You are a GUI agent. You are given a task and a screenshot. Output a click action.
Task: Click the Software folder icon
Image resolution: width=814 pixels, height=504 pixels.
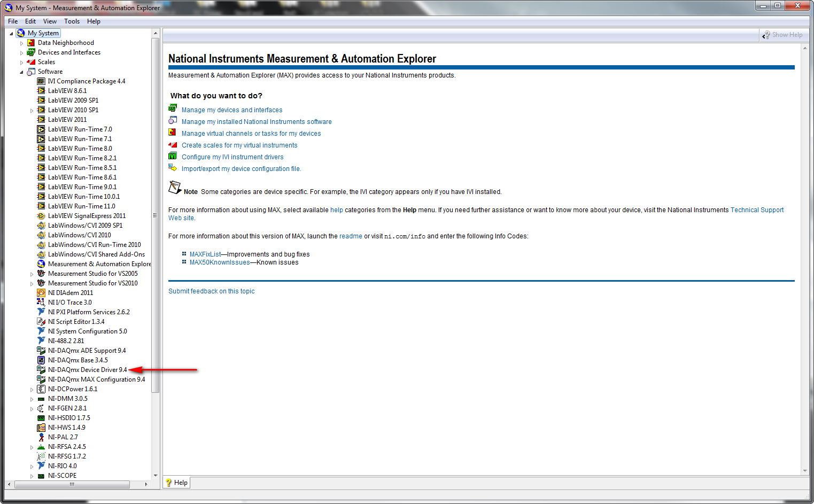point(31,72)
